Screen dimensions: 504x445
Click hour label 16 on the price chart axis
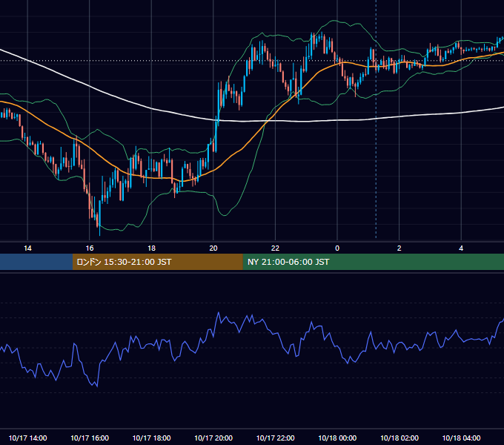click(x=90, y=248)
